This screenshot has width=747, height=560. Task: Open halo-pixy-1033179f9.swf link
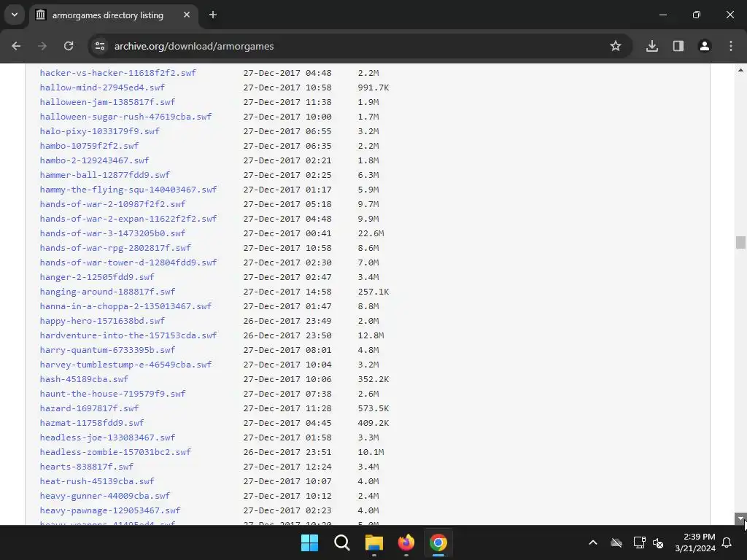(x=99, y=131)
